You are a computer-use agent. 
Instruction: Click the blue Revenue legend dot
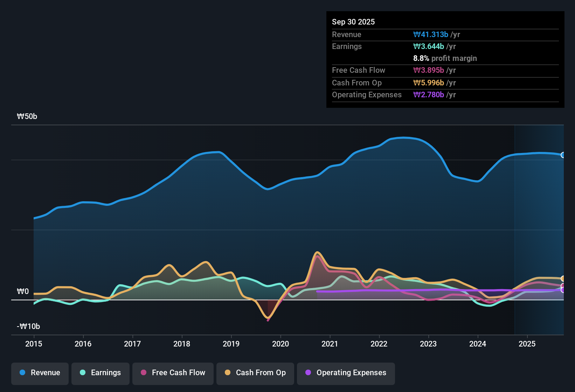coord(22,373)
